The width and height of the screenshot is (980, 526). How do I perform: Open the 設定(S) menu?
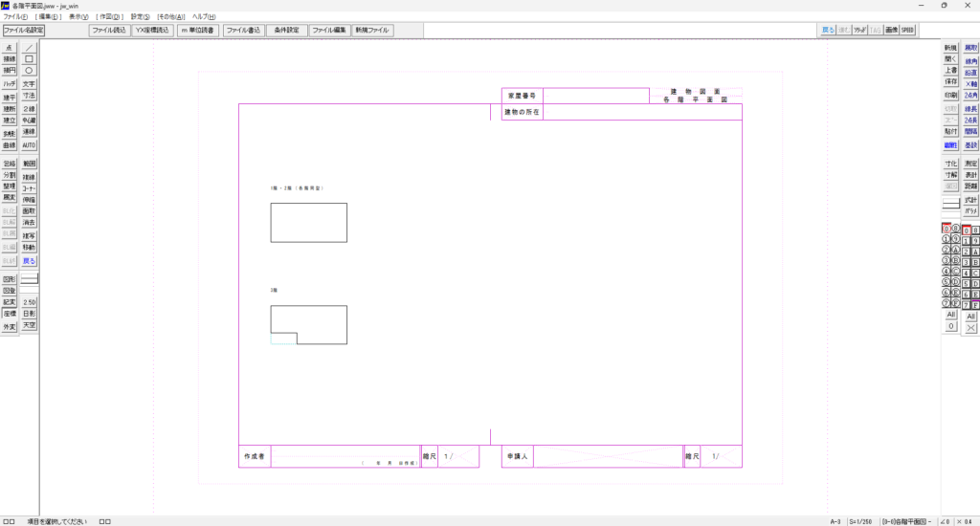click(x=141, y=17)
